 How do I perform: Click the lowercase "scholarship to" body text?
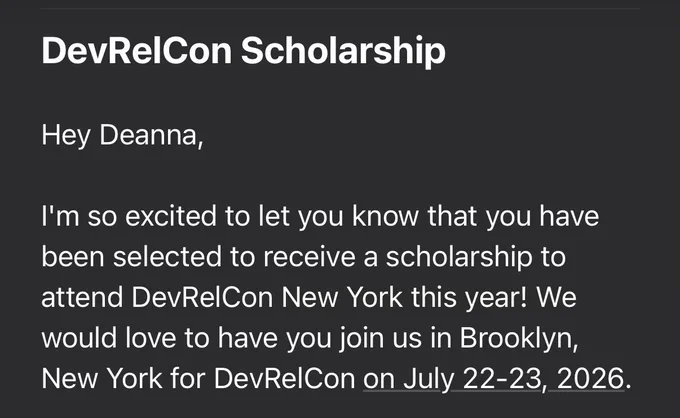[476, 257]
